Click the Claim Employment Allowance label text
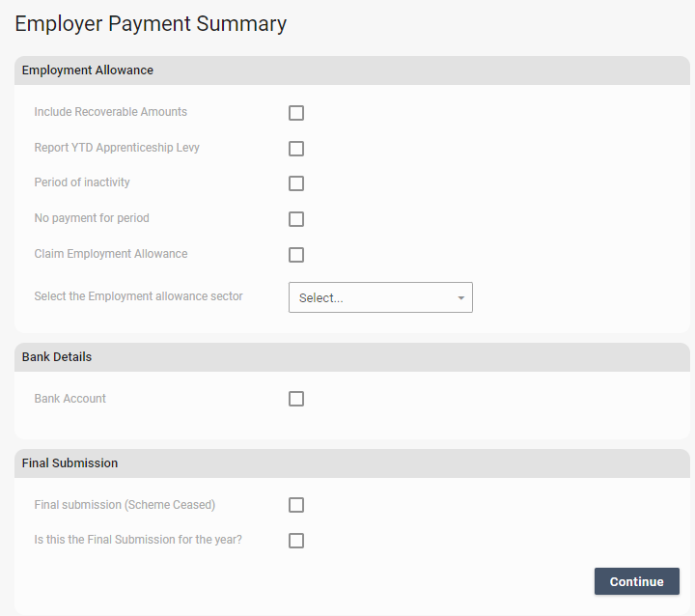 coord(110,254)
